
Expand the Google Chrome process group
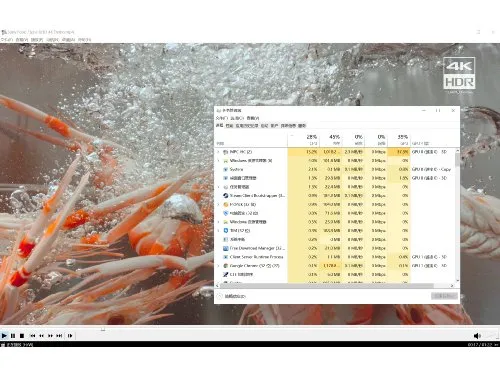tap(219, 266)
